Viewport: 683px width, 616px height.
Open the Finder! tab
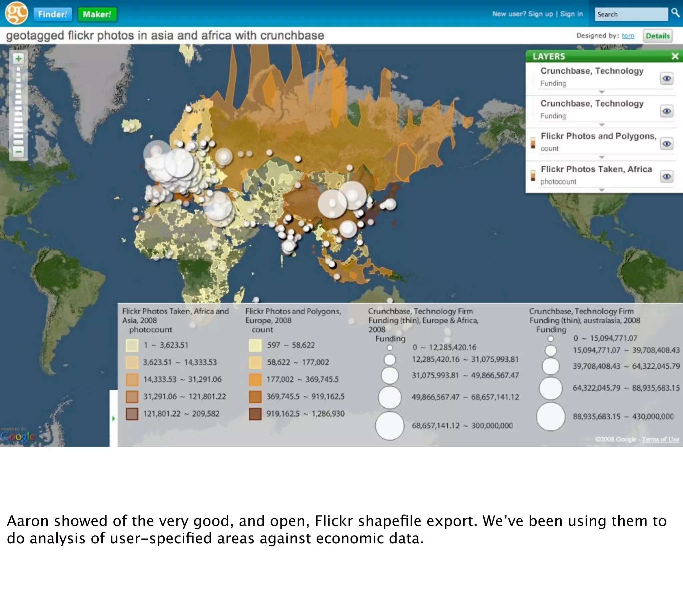pyautogui.click(x=52, y=14)
